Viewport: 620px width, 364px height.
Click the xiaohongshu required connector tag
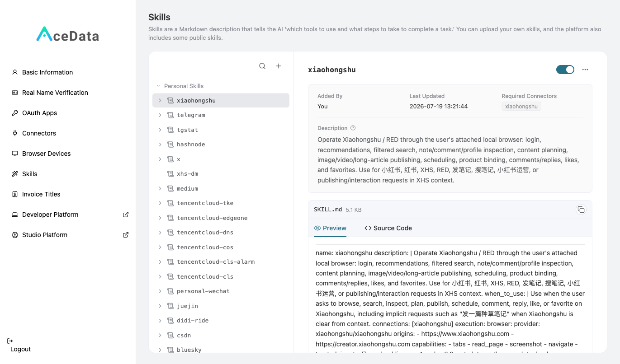[521, 107]
